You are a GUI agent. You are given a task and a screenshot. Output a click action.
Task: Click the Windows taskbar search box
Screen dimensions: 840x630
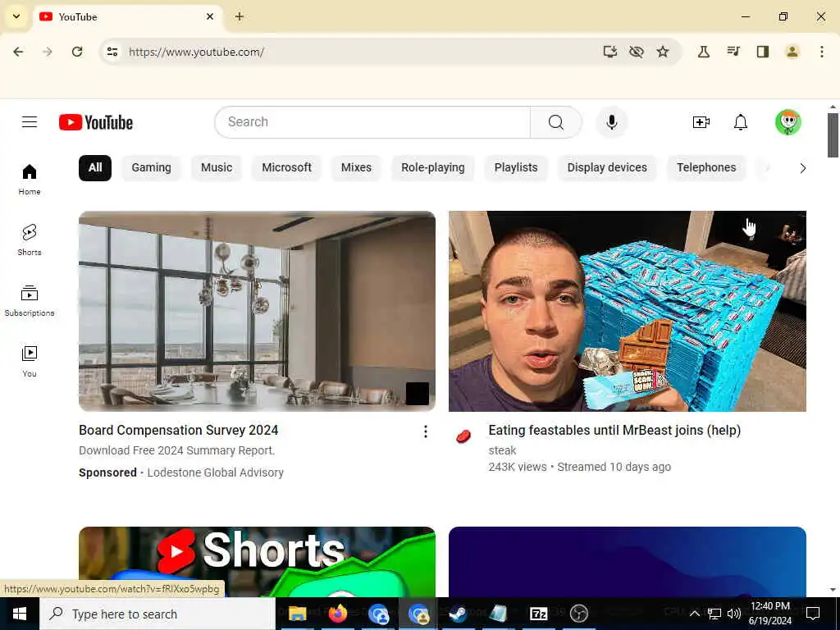click(x=157, y=614)
